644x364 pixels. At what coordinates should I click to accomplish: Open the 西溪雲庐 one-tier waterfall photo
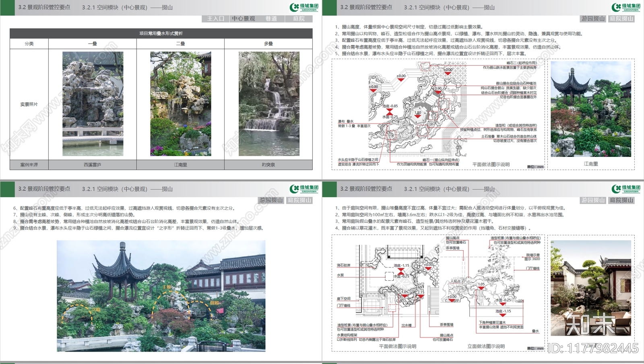click(93, 104)
